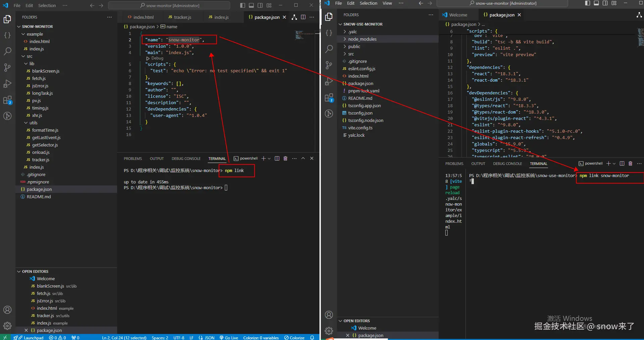Open vite.config.ts in snow-use-monitor explorer
644x340 pixels.
coord(360,128)
